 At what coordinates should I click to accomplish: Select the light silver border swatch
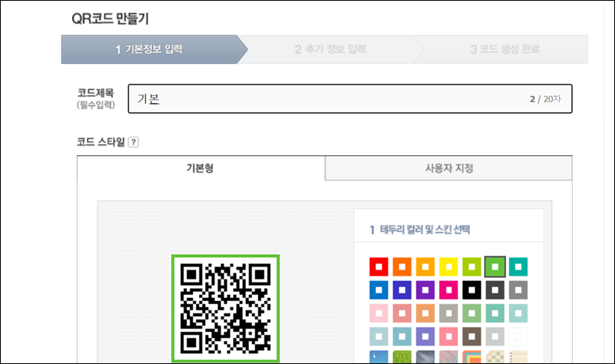coord(495,336)
